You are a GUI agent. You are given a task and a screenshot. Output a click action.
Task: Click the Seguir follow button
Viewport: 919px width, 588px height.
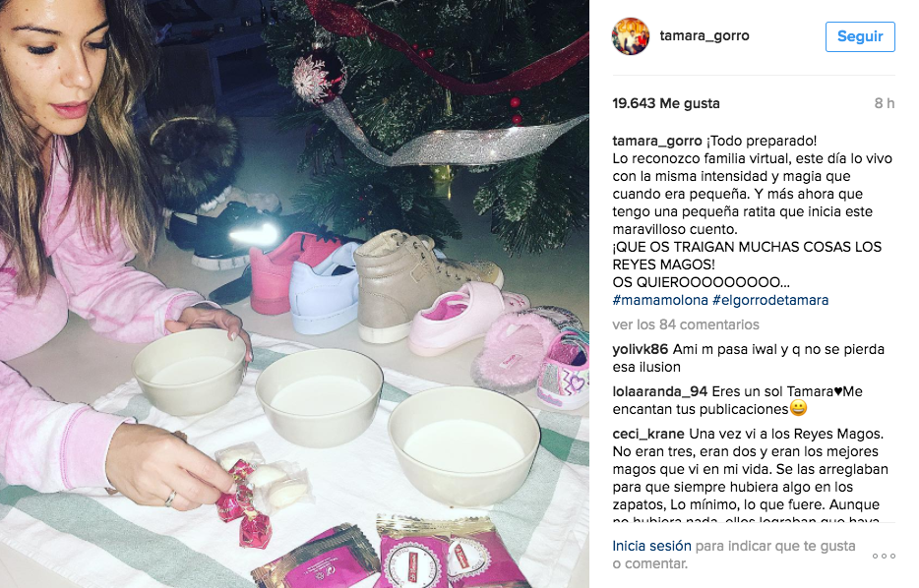point(860,36)
